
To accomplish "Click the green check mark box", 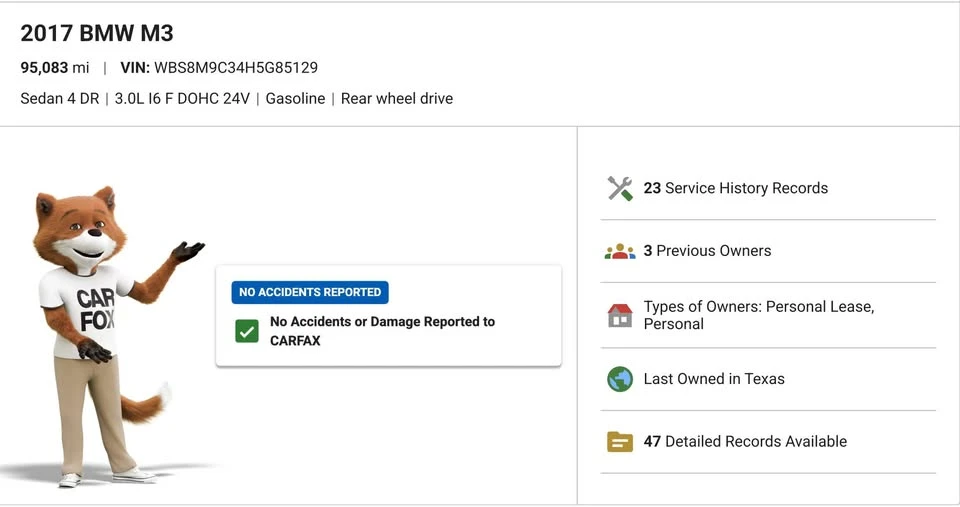I will click(x=247, y=331).
